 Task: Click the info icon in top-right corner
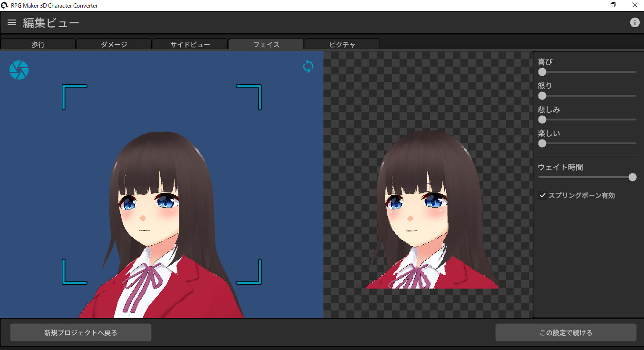(635, 22)
